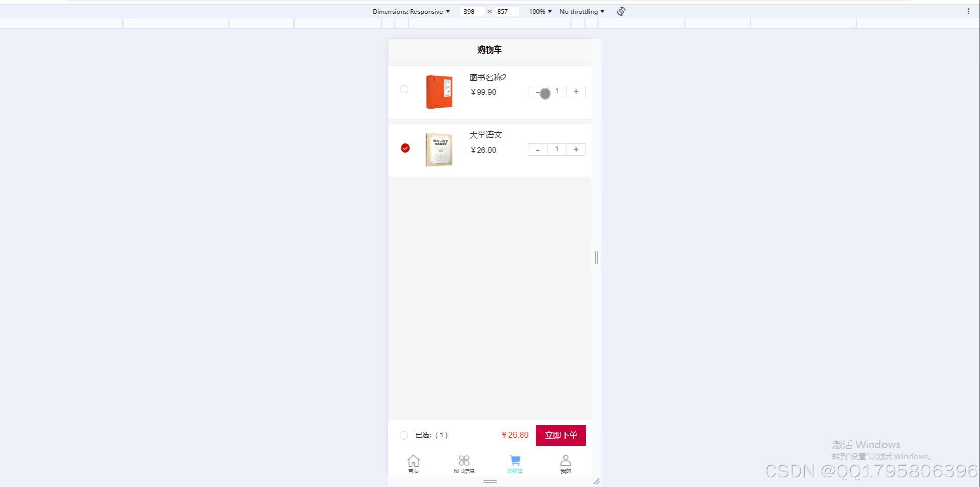Open 图书信息 via the grid icon

tap(464, 460)
